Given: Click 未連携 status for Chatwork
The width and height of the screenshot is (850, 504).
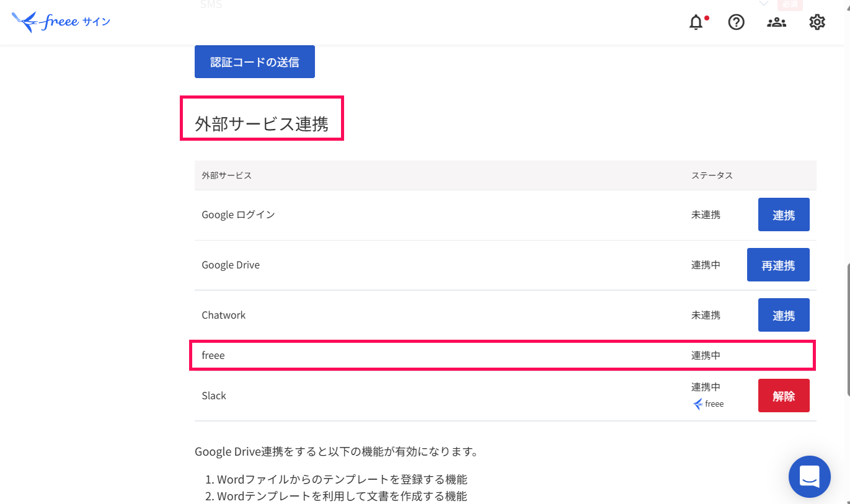Looking at the screenshot, I should pyautogui.click(x=706, y=315).
